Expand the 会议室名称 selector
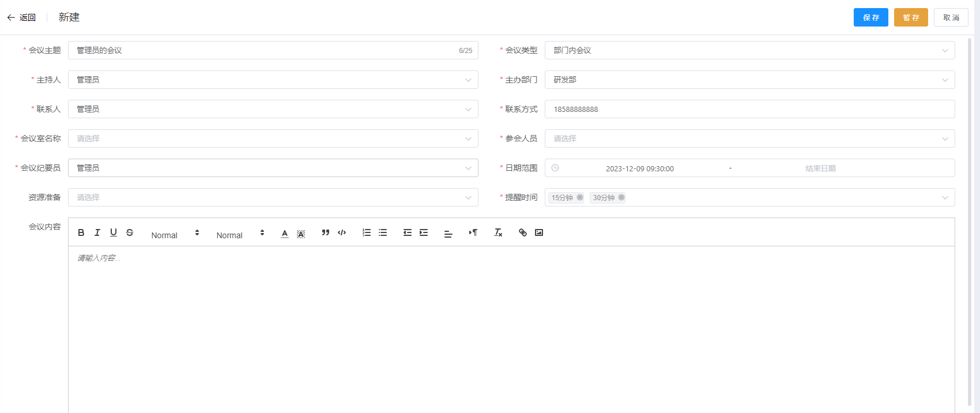 [273, 138]
